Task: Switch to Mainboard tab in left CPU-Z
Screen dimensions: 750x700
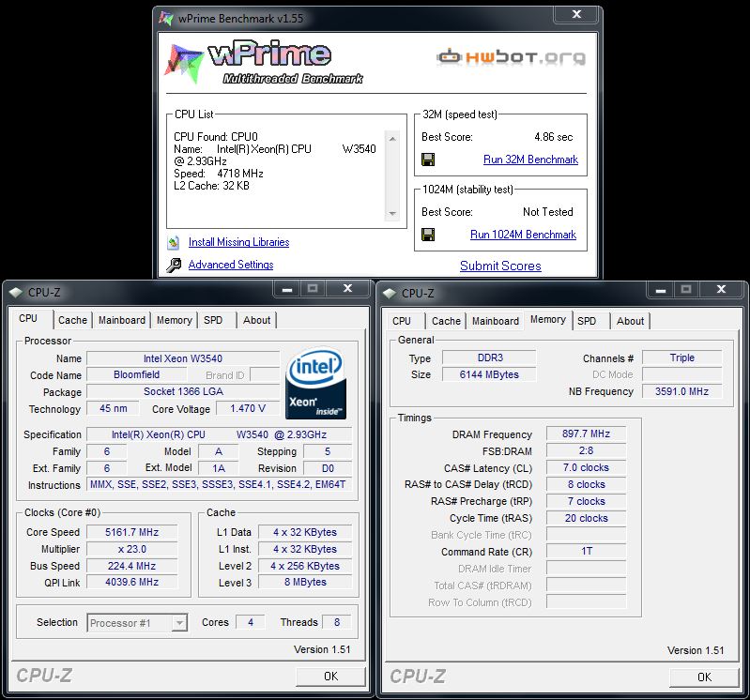Action: click(x=122, y=320)
